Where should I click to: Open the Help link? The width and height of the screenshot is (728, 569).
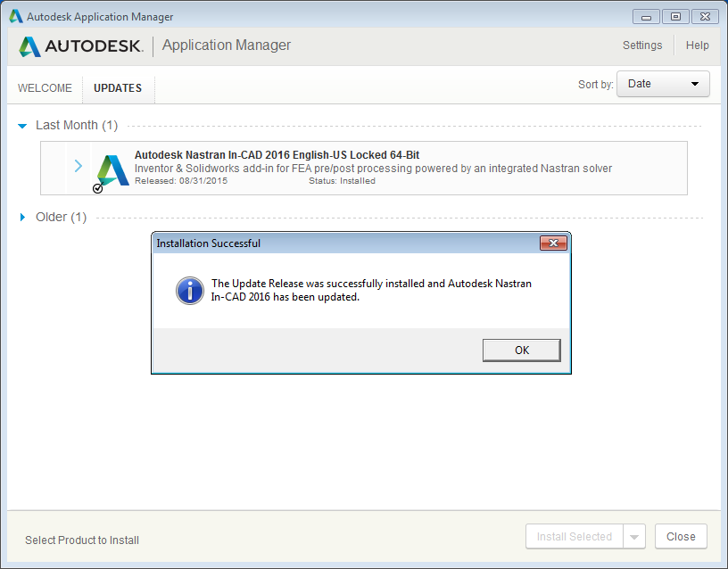tap(697, 45)
